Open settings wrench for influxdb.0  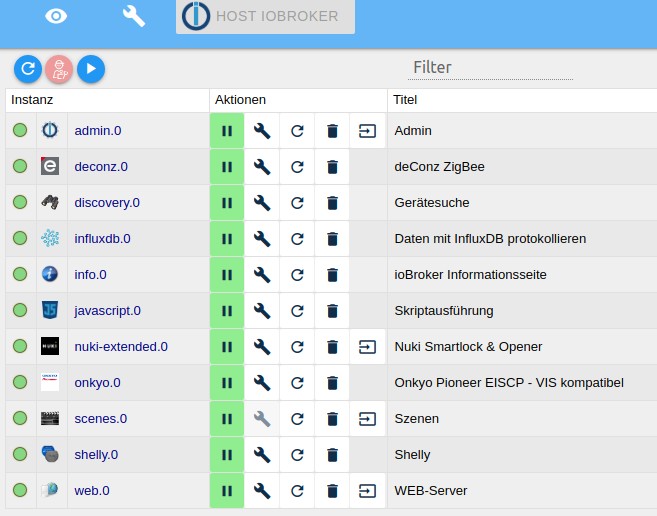point(262,239)
